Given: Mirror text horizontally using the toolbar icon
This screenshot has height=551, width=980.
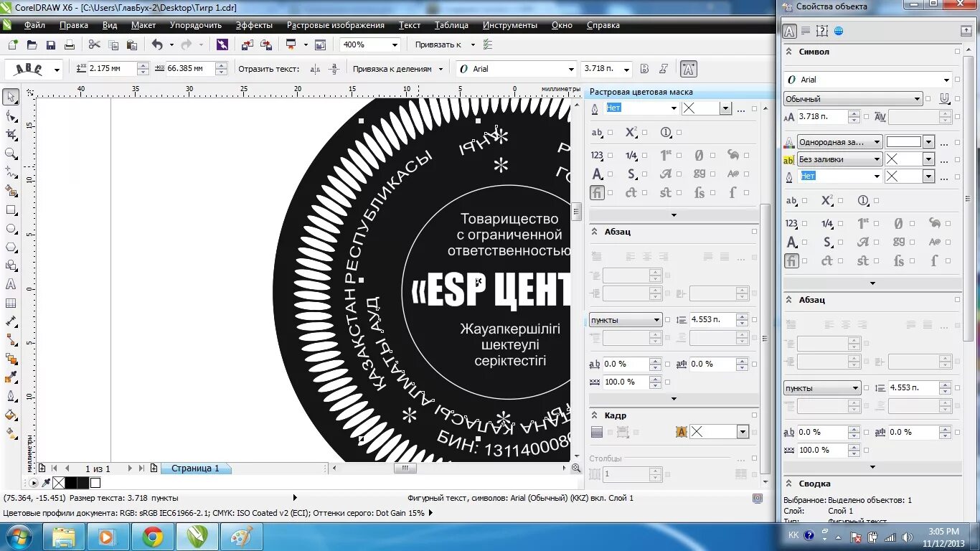Looking at the screenshot, I should point(315,69).
